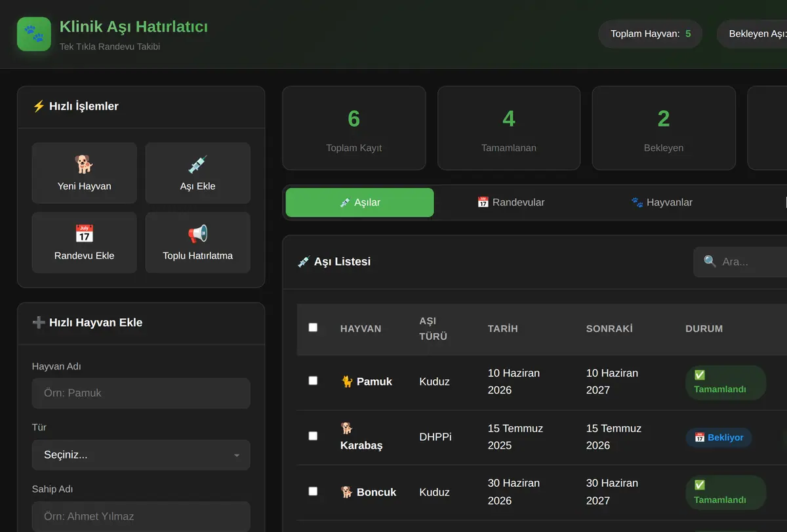Screen dimensions: 787x532
Task: Click the Toplam Hayvan counter pill
Action: pos(651,33)
